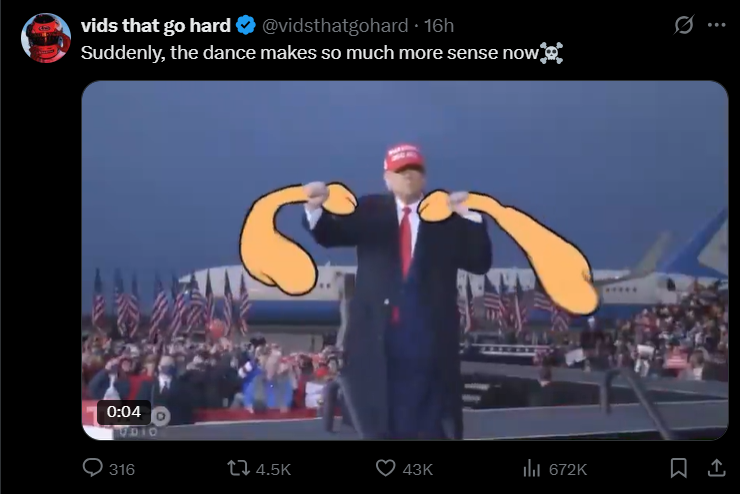Viewport: 740px width, 494px height.
Task: Click the 43K likes count
Action: coord(418,469)
